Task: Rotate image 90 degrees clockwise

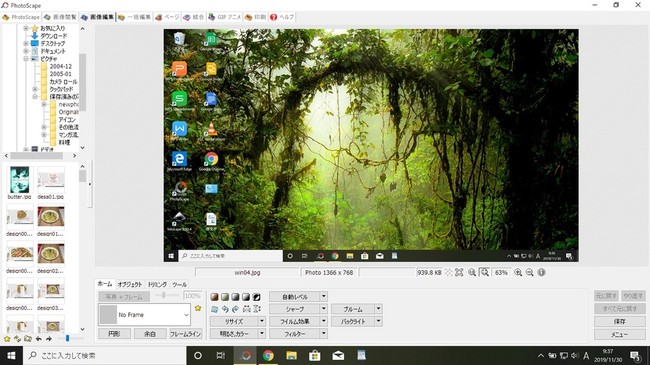Action: tap(235, 309)
